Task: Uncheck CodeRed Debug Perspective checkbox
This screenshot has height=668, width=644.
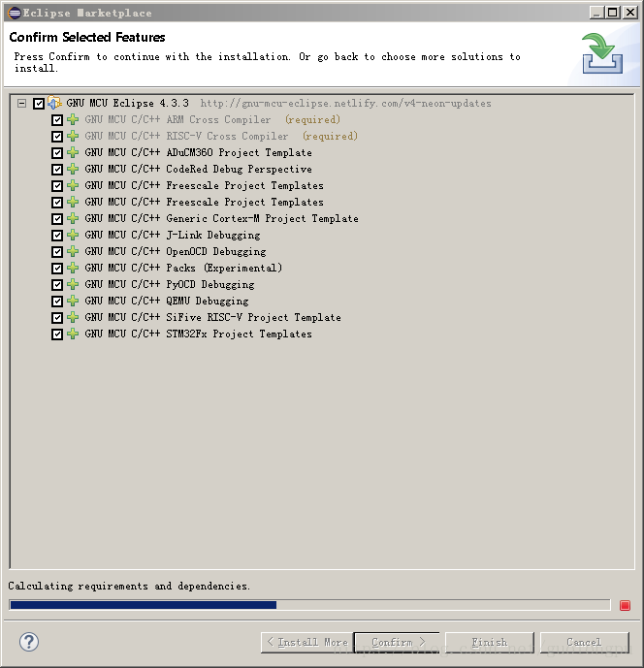Action: pyautogui.click(x=57, y=170)
